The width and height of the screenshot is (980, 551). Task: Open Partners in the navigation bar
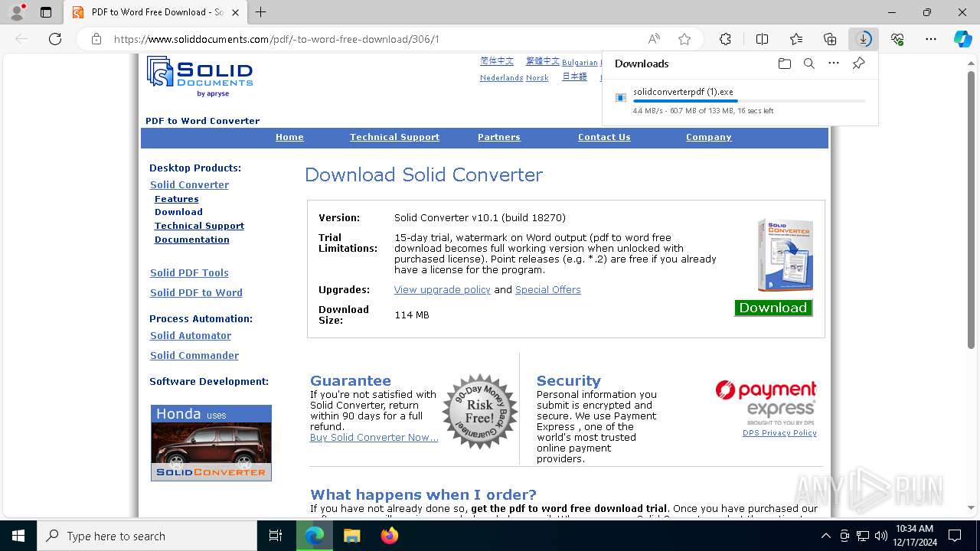[499, 137]
